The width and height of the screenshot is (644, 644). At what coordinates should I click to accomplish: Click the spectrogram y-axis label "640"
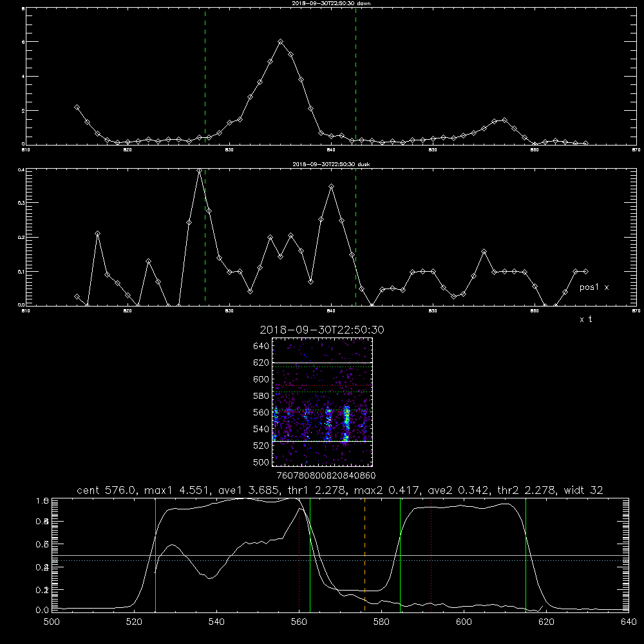(261, 346)
